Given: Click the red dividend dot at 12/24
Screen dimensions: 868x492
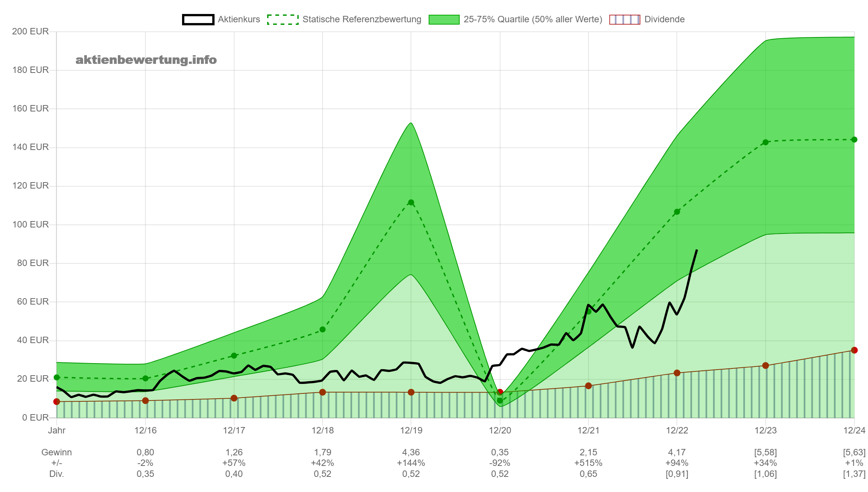Looking at the screenshot, I should point(854,350).
